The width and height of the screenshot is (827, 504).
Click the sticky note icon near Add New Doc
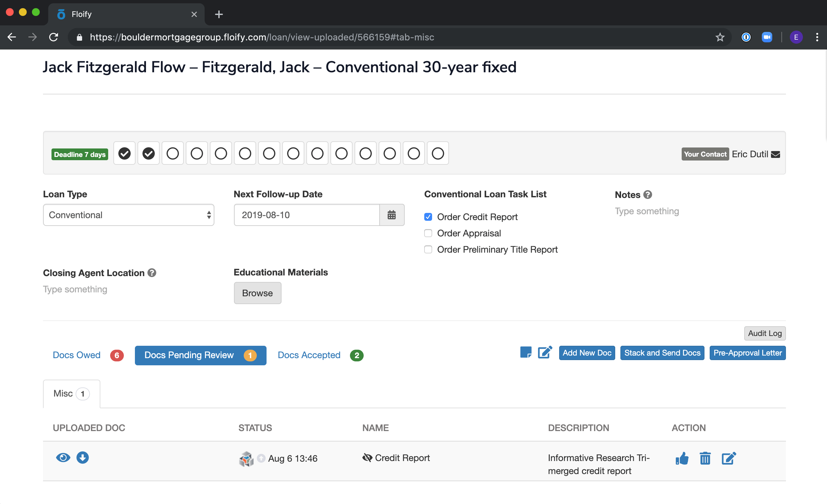click(526, 352)
